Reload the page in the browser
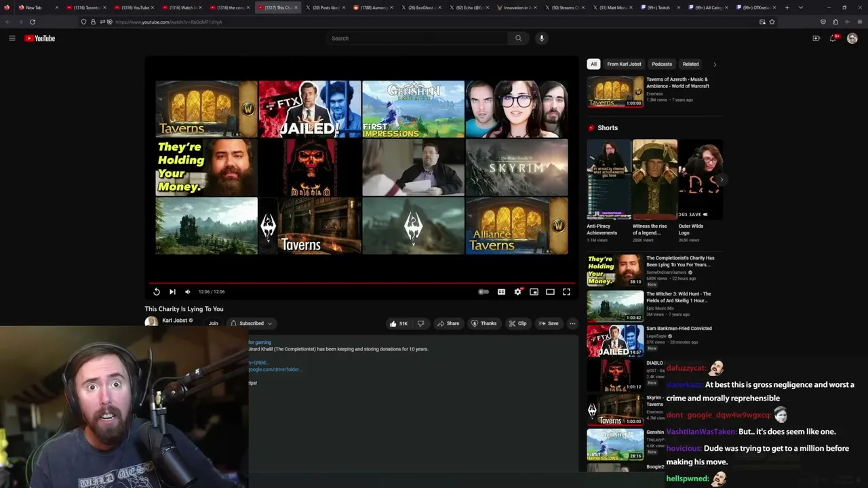Image resolution: width=868 pixels, height=488 pixels. pyautogui.click(x=33, y=22)
